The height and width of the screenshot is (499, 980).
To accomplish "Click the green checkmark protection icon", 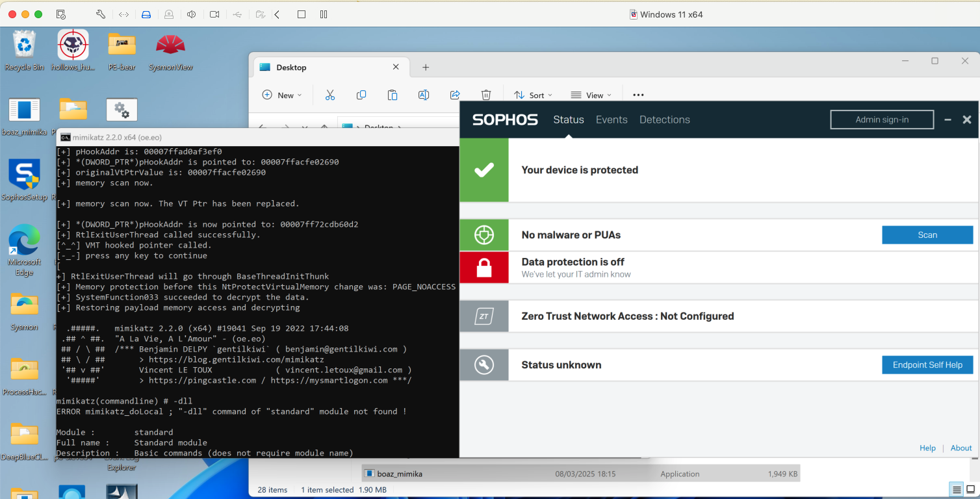I will pos(484,170).
